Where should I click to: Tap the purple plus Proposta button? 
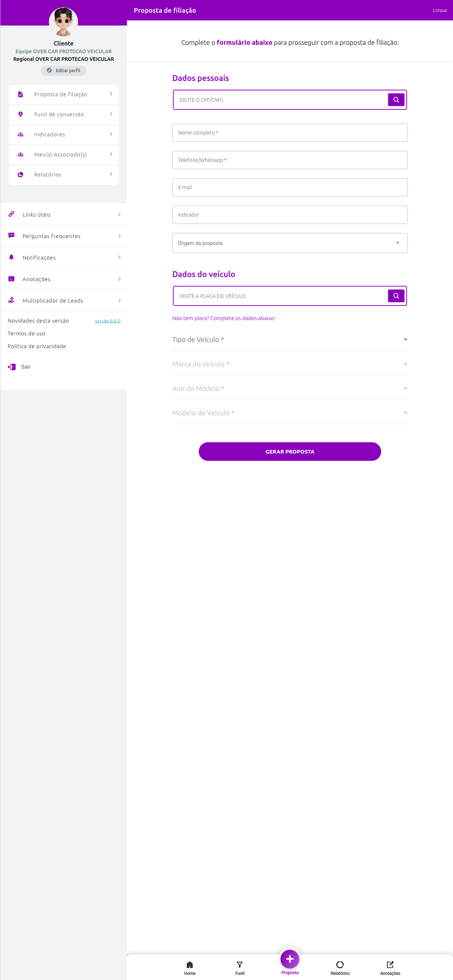[290, 959]
